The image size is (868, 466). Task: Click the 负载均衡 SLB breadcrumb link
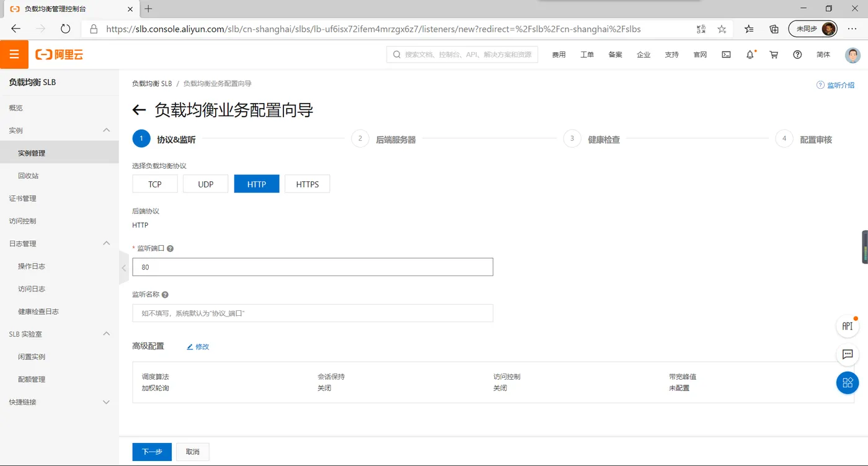(152, 84)
